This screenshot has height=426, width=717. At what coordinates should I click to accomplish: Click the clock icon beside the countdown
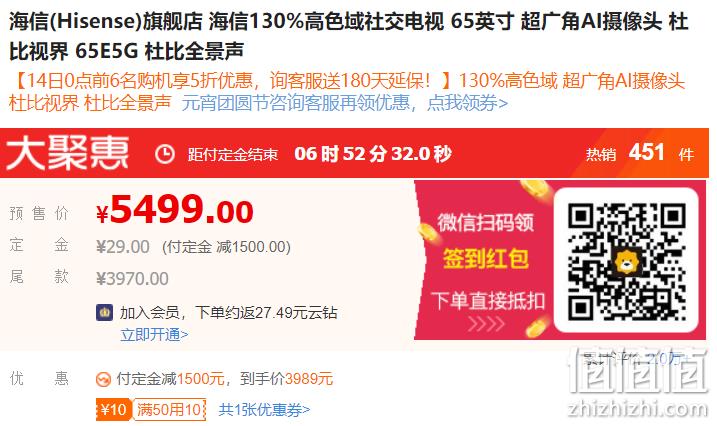tap(165, 154)
